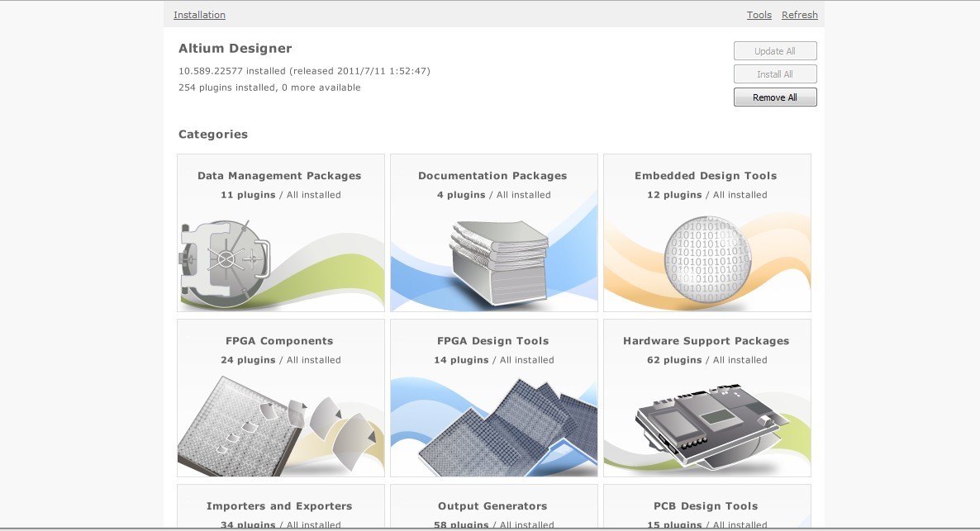The width and height of the screenshot is (980, 531).
Task: Click the '24 plugins / All installed' text
Action: pos(281,360)
